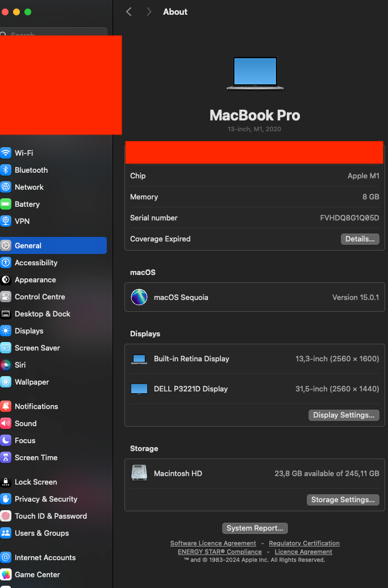This screenshot has width=388, height=588.
Task: Open the Wi-Fi settings icon
Action: click(6, 153)
